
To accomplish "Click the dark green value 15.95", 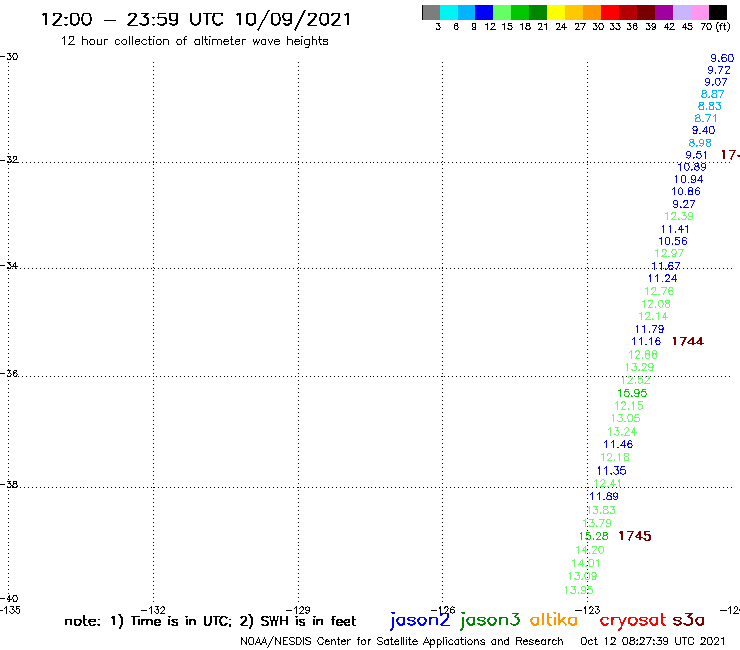I will (x=632, y=393).
